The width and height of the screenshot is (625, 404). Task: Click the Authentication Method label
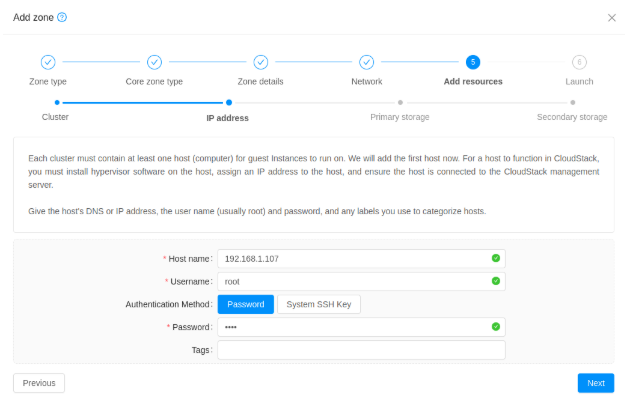(168, 304)
